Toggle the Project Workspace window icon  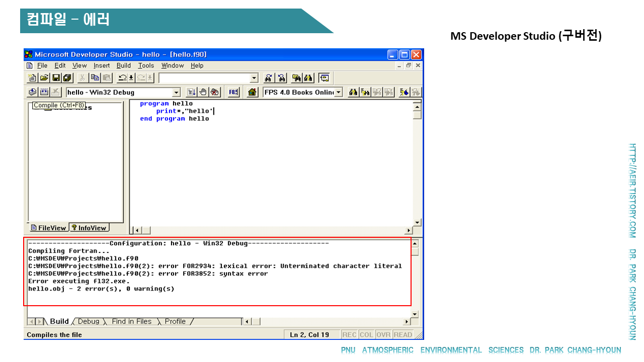click(325, 78)
